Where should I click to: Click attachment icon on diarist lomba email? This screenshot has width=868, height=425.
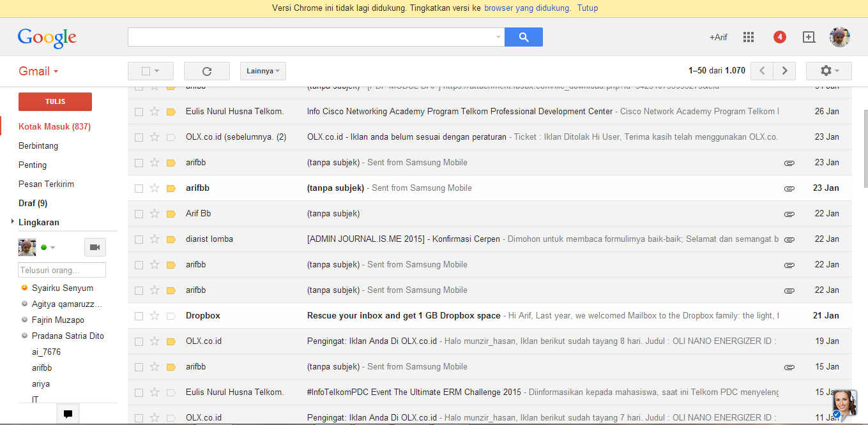789,239
